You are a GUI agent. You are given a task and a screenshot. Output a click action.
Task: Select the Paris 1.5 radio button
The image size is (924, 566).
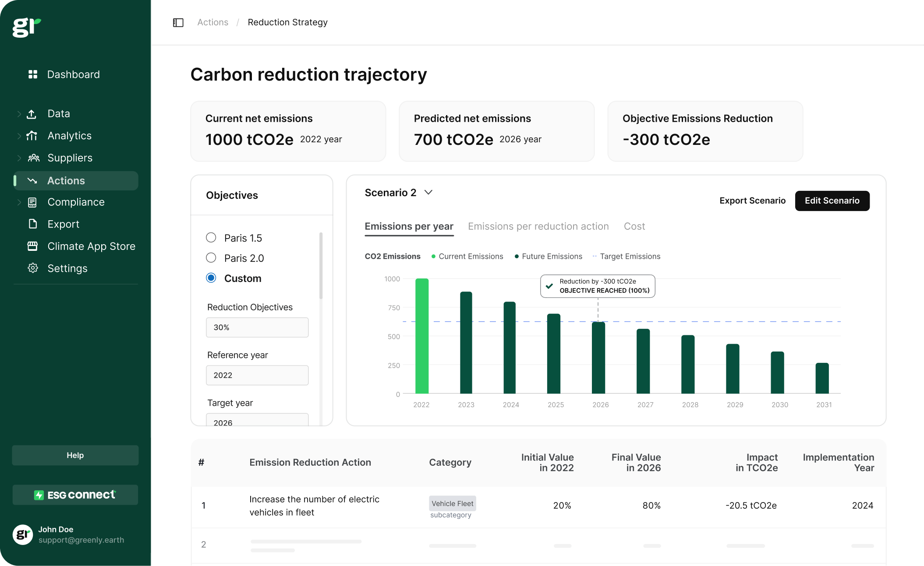click(x=210, y=238)
